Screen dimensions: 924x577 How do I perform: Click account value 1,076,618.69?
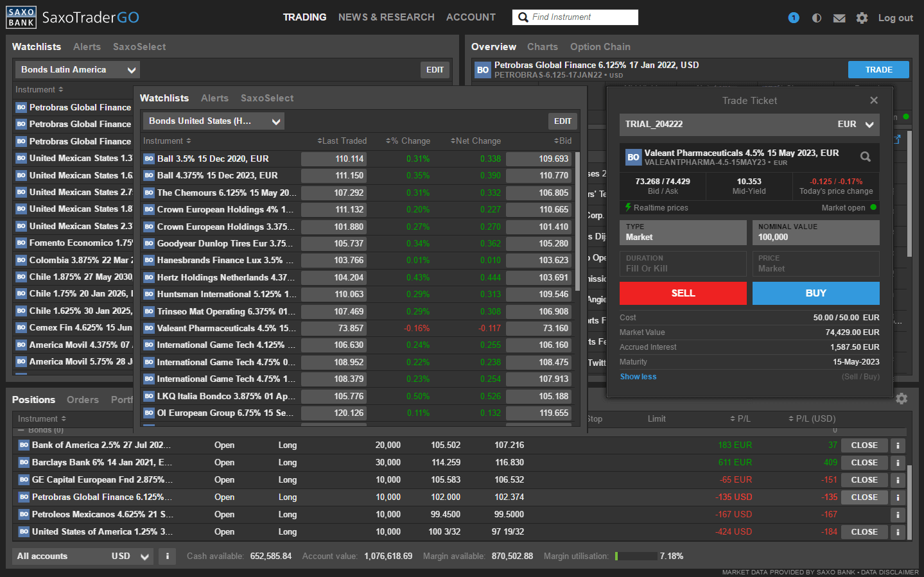coord(388,556)
